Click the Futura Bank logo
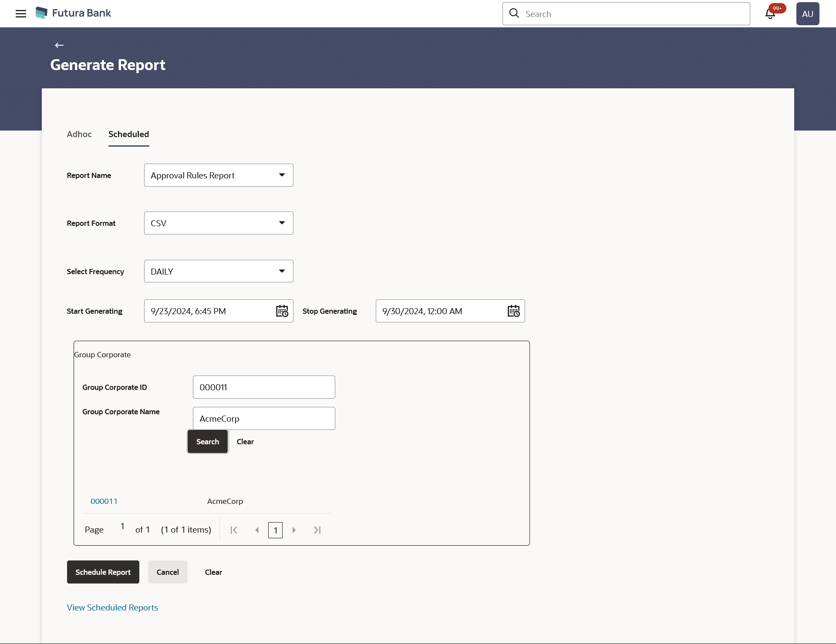Screen dimensions: 836x644 [73, 13]
